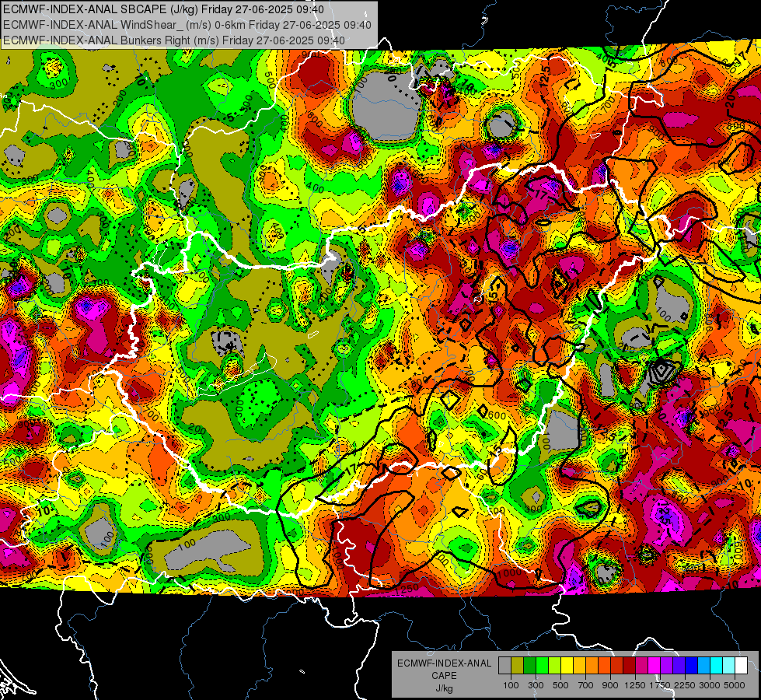
Task: Select the white legend swatch
Action: click(x=742, y=665)
